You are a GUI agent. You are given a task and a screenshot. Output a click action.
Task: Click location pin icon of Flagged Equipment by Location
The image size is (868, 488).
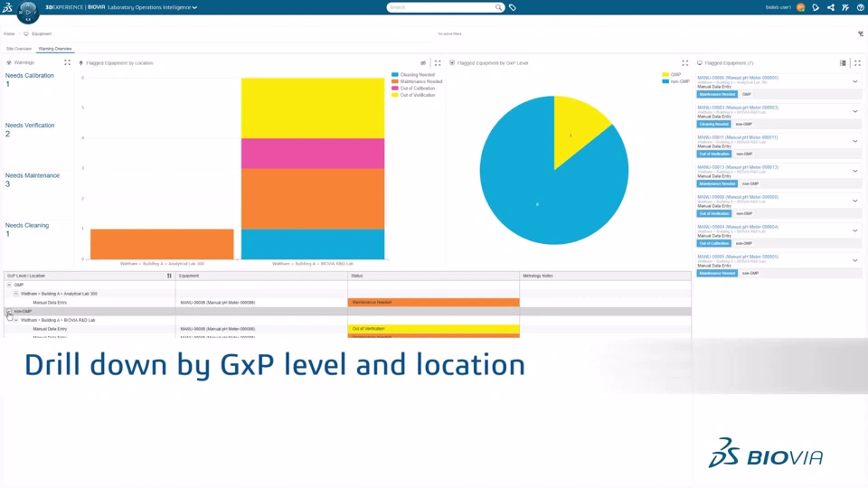pos(80,63)
